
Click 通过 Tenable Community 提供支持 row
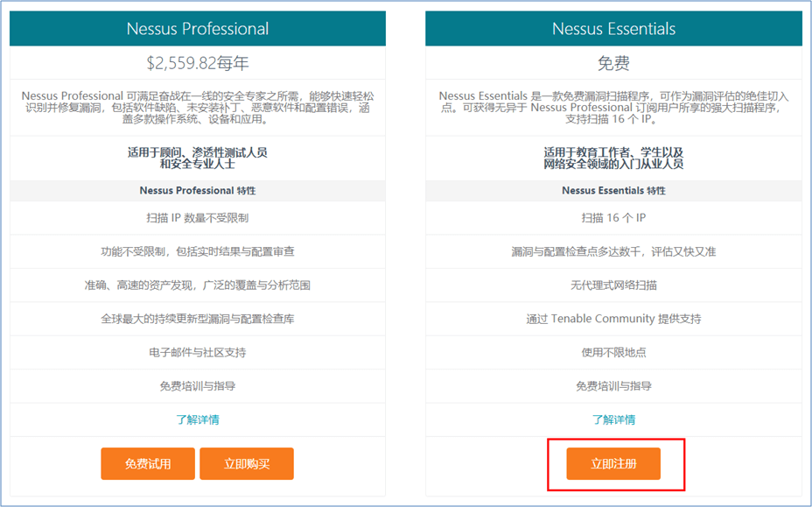pyautogui.click(x=613, y=319)
